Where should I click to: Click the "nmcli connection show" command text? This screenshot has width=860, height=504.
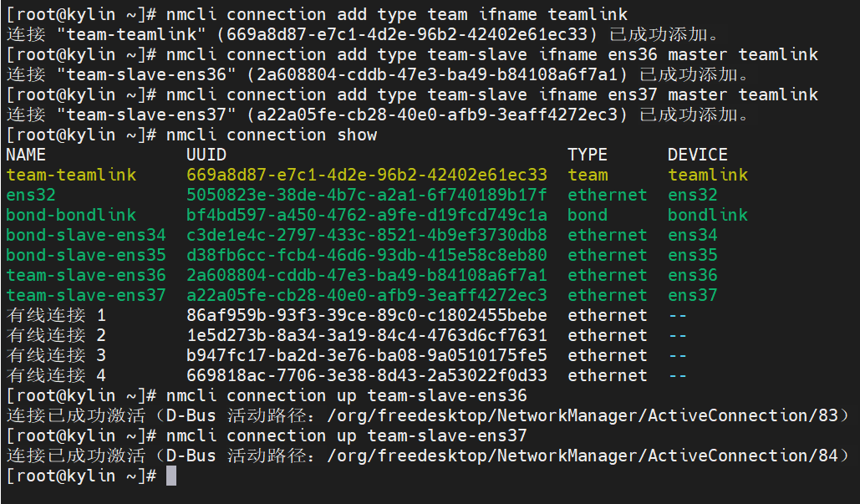pos(272,135)
